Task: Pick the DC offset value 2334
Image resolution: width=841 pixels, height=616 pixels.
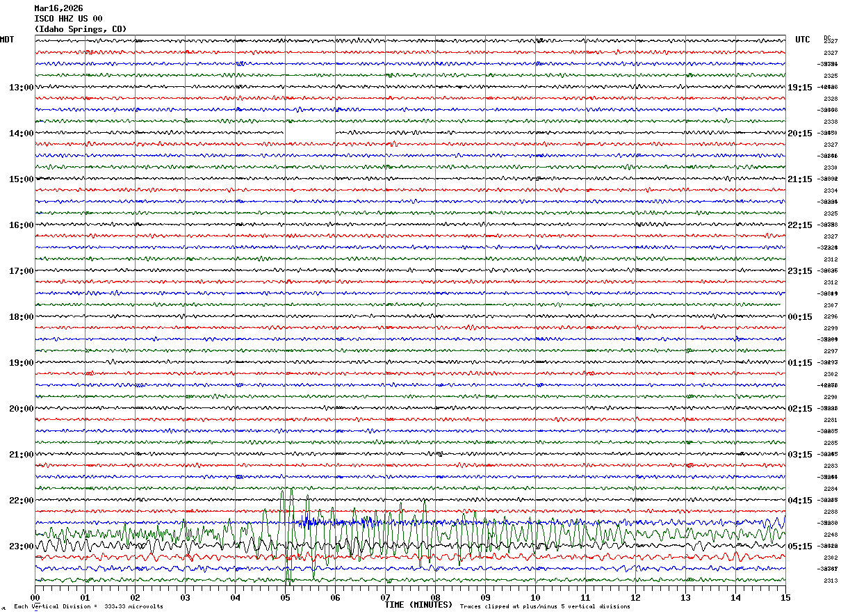Action: tap(830, 191)
